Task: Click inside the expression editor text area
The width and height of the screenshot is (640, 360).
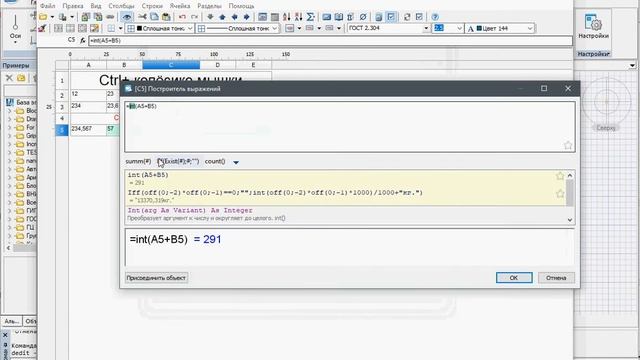Action: pos(350,127)
